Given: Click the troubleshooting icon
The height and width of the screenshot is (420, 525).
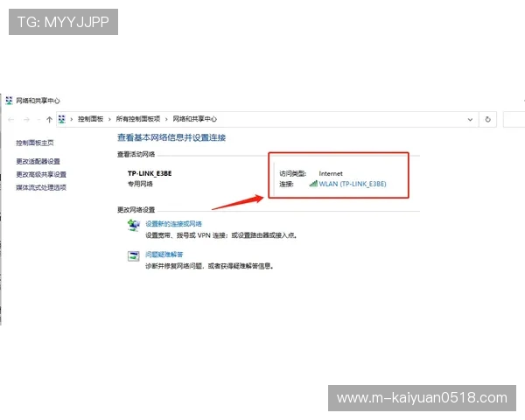Looking at the screenshot, I should [134, 255].
